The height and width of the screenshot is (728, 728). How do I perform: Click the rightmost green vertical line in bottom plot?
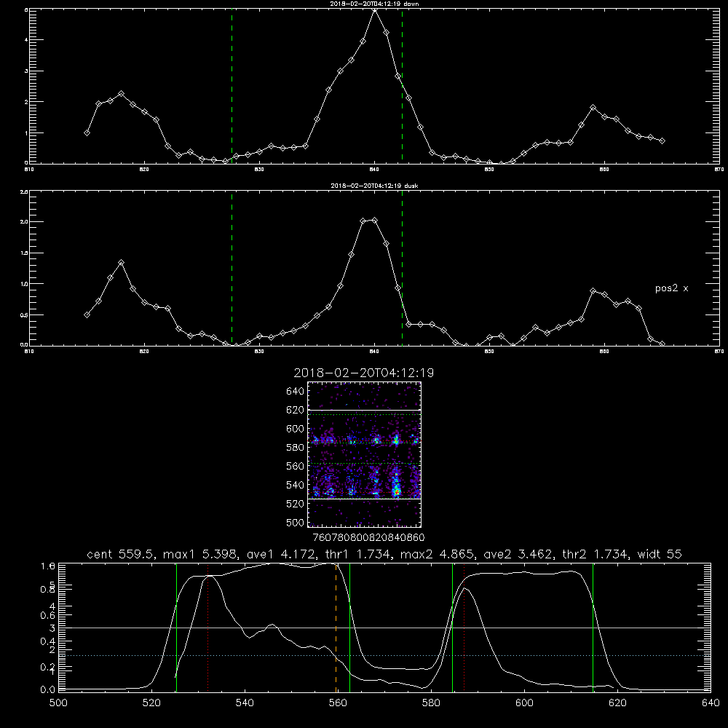[x=593, y=628]
